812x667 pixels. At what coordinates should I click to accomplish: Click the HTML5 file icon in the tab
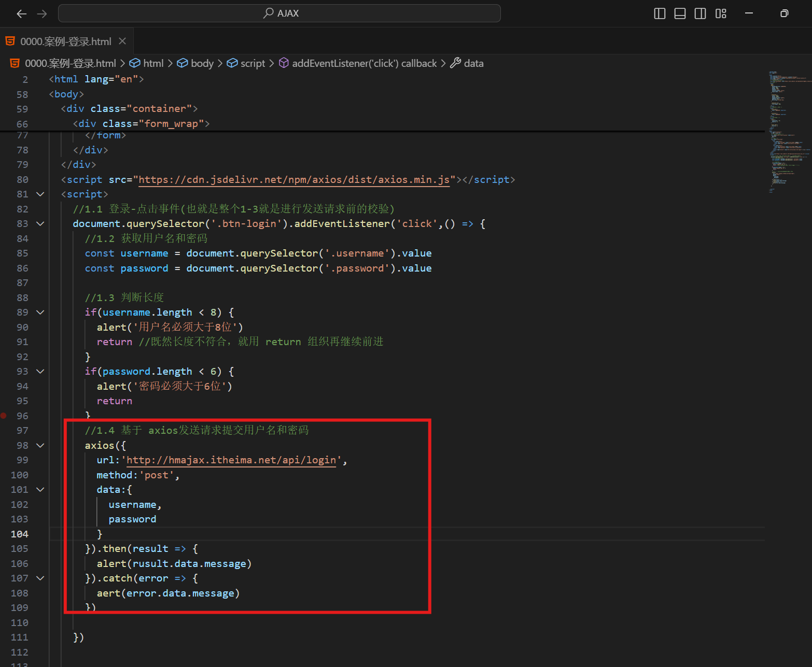(x=10, y=41)
